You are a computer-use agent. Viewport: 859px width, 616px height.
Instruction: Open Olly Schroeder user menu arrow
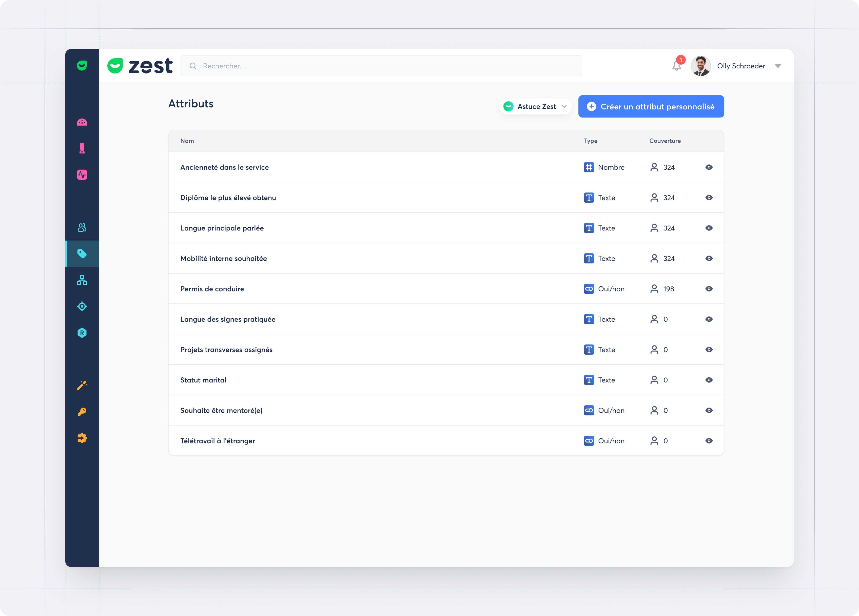click(778, 66)
